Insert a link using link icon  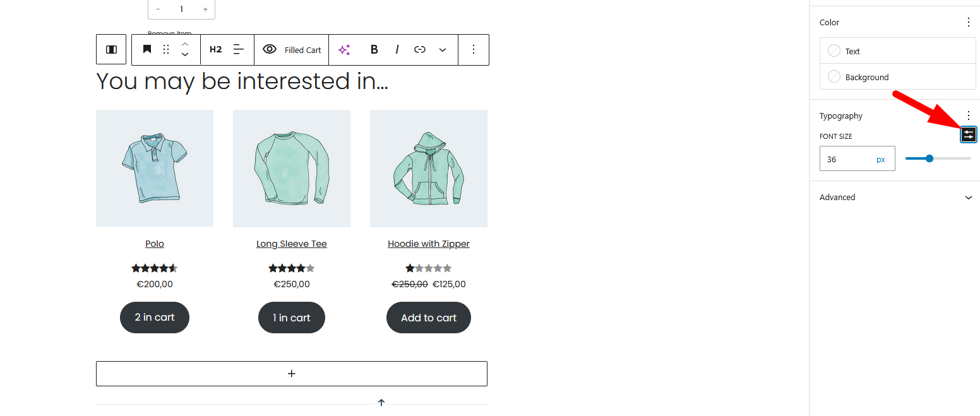click(420, 49)
